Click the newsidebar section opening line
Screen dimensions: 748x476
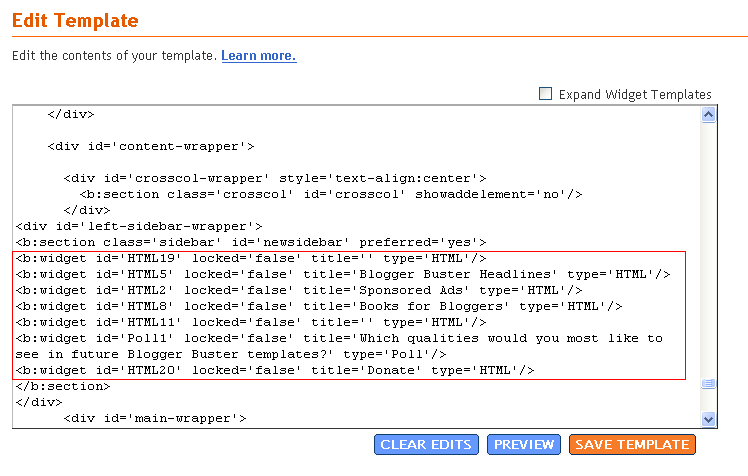point(251,242)
